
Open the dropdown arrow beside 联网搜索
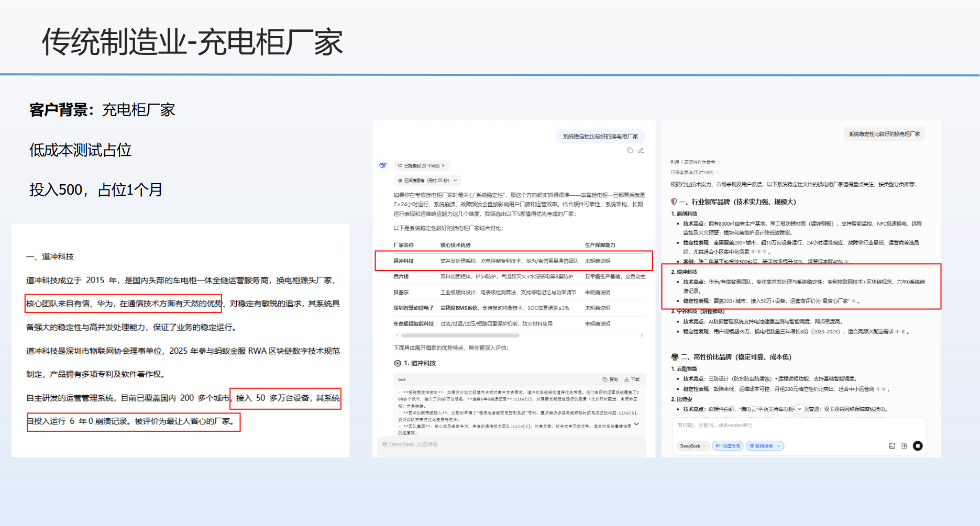pyautogui.click(x=780, y=446)
